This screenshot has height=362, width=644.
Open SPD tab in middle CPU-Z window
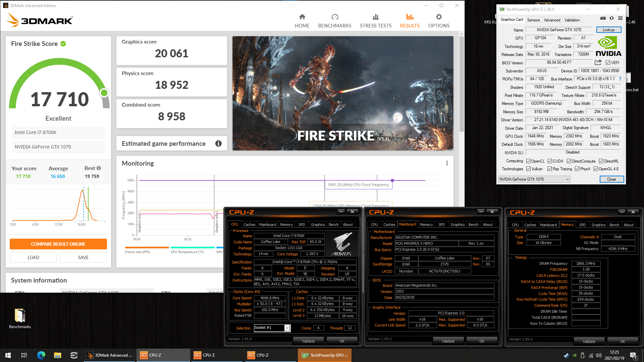click(x=441, y=225)
